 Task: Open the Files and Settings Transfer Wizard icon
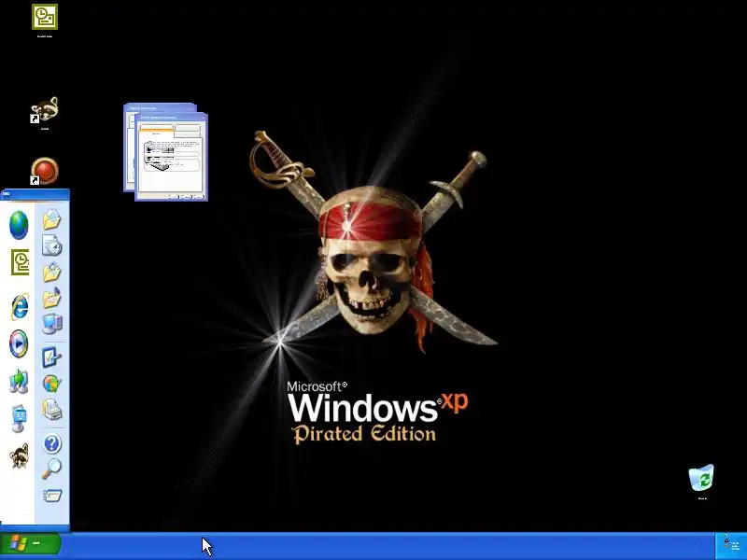19,382
